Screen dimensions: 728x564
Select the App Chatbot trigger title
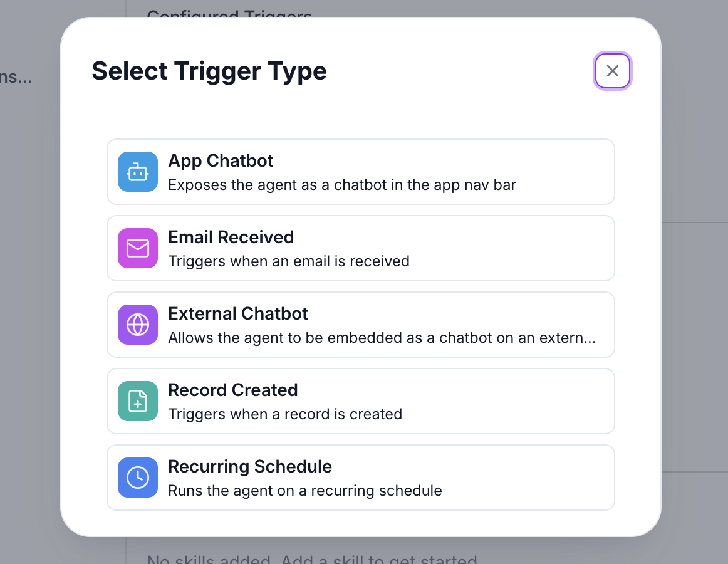click(x=221, y=161)
